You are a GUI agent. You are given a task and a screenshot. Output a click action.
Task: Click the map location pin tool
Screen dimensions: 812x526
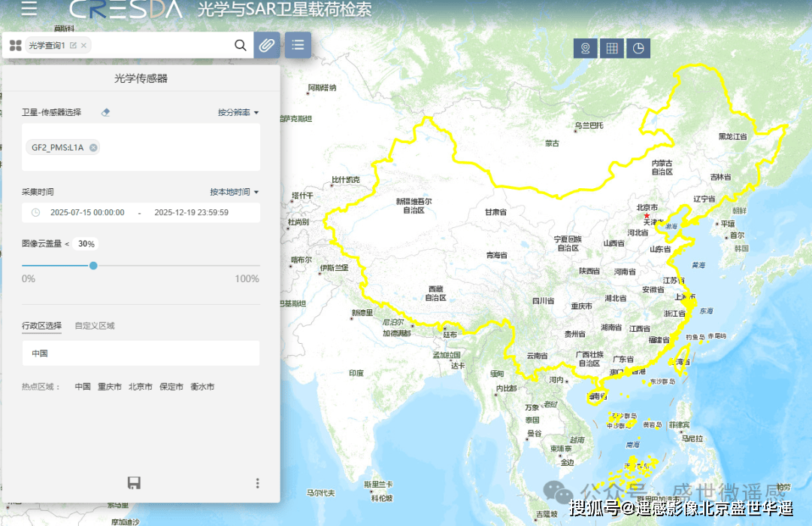pyautogui.click(x=585, y=48)
